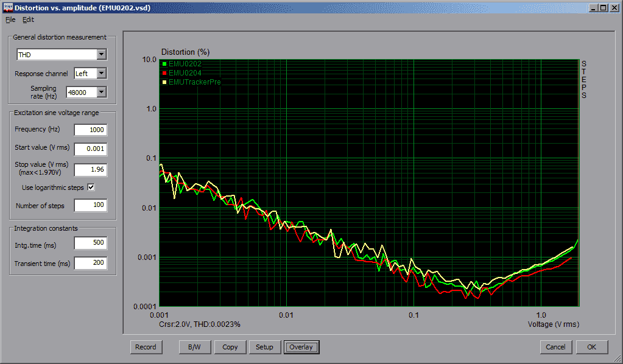Click the Frequency (Hz) input field

(90, 130)
